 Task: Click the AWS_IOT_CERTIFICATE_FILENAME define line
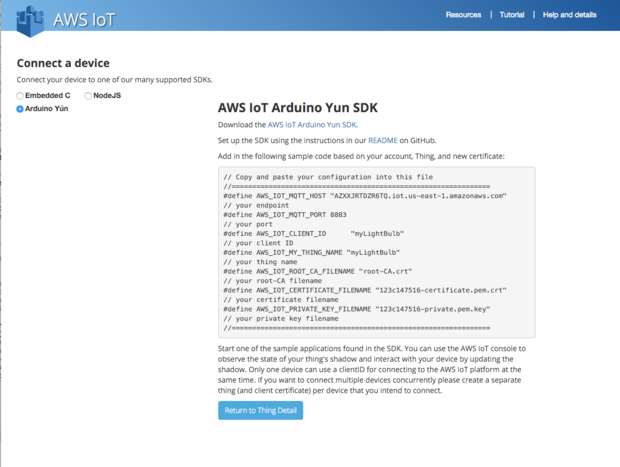[365, 290]
